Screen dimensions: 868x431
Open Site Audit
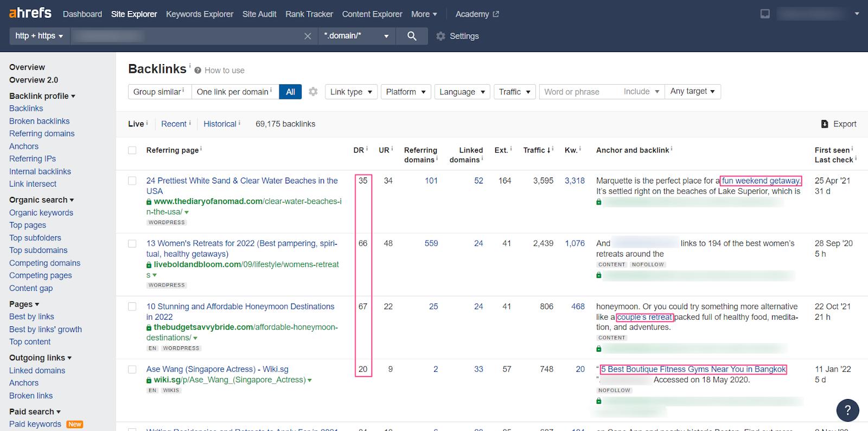pos(259,14)
